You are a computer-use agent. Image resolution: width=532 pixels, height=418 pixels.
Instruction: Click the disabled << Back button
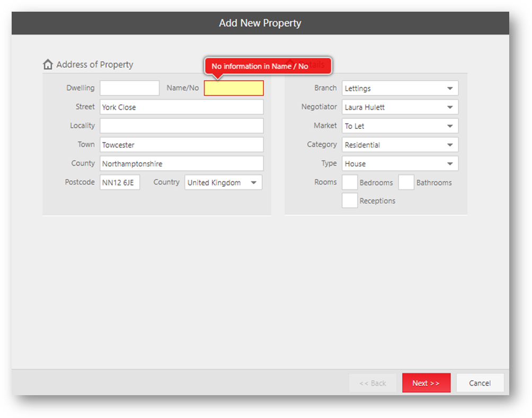click(x=373, y=382)
